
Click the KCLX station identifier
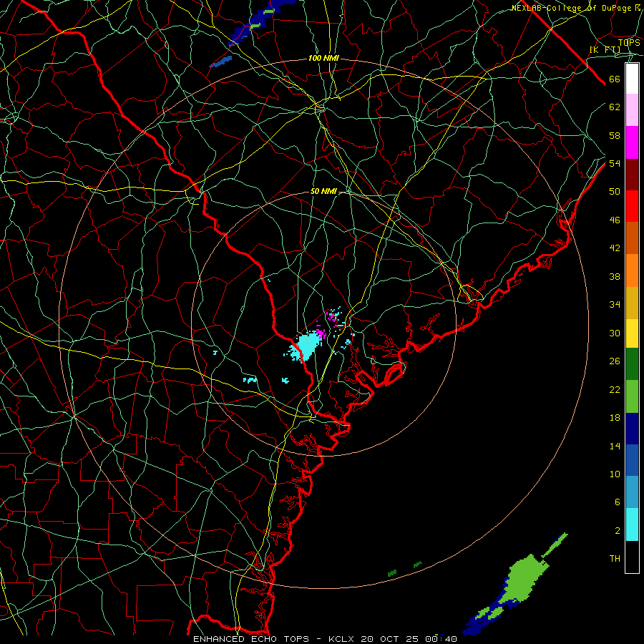click(x=343, y=639)
